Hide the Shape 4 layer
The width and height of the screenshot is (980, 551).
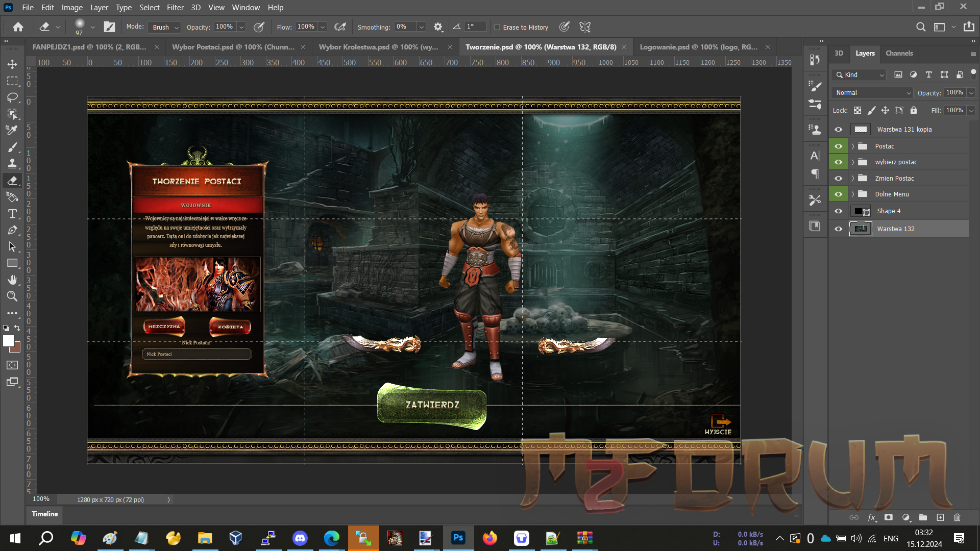(x=838, y=211)
